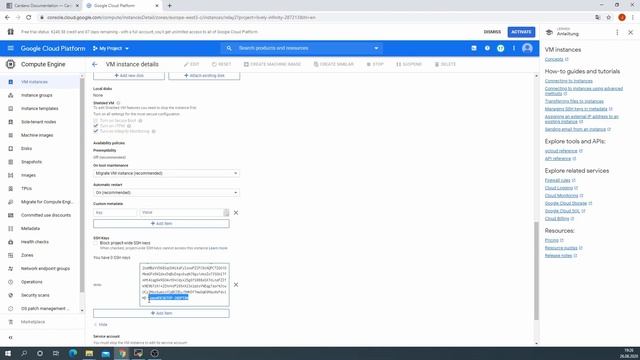The image size is (640, 360).
Task: Click Add item under Custom metadata
Action: point(161,224)
